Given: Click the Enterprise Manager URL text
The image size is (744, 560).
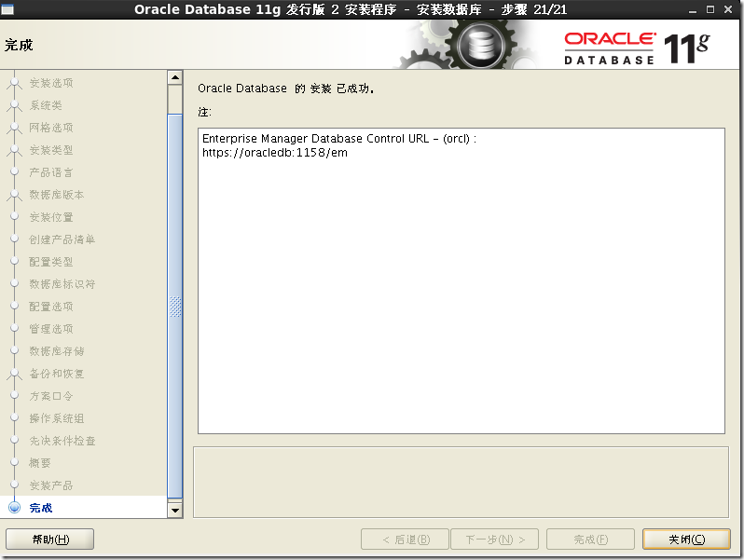Looking at the screenshot, I should 275,153.
